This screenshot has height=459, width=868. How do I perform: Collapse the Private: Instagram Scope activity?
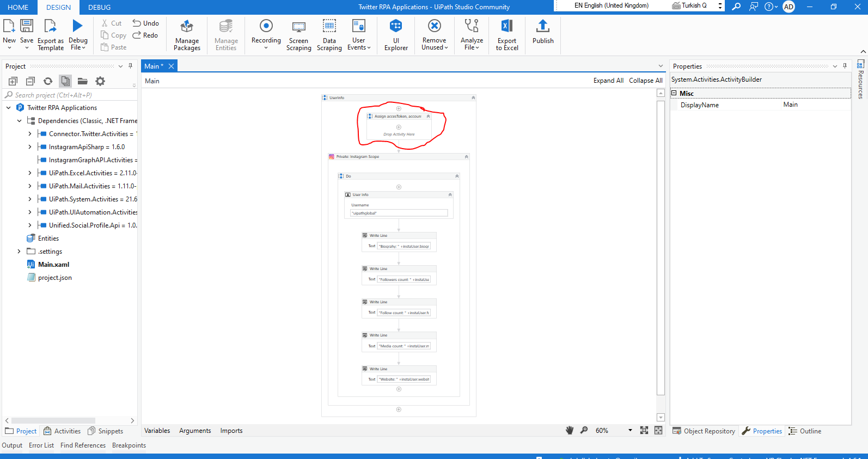tap(466, 157)
